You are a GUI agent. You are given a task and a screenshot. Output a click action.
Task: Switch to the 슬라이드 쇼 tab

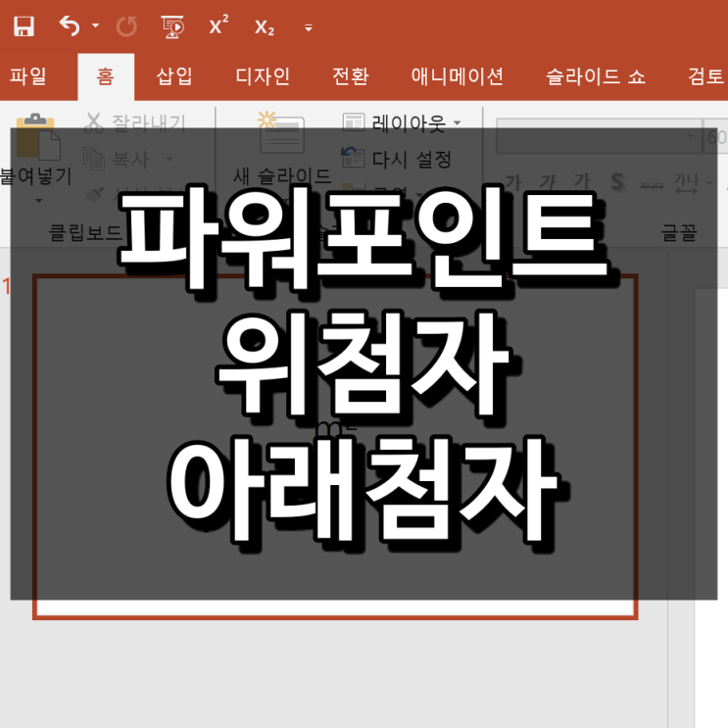coord(596,76)
